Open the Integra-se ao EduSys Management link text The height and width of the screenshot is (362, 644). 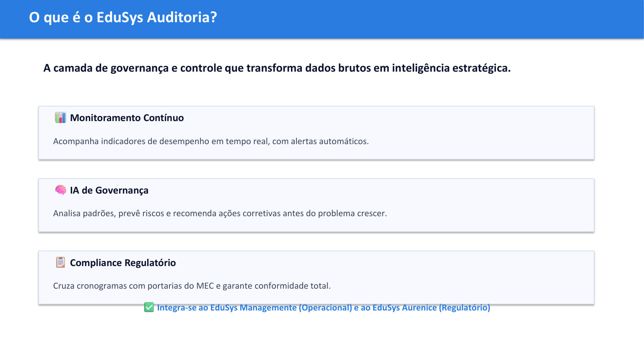point(323,308)
